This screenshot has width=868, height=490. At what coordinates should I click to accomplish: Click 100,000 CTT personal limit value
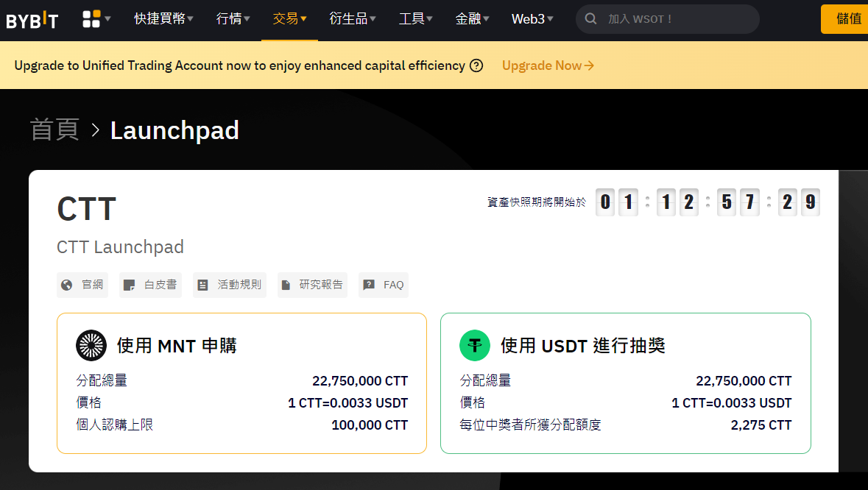(x=370, y=425)
